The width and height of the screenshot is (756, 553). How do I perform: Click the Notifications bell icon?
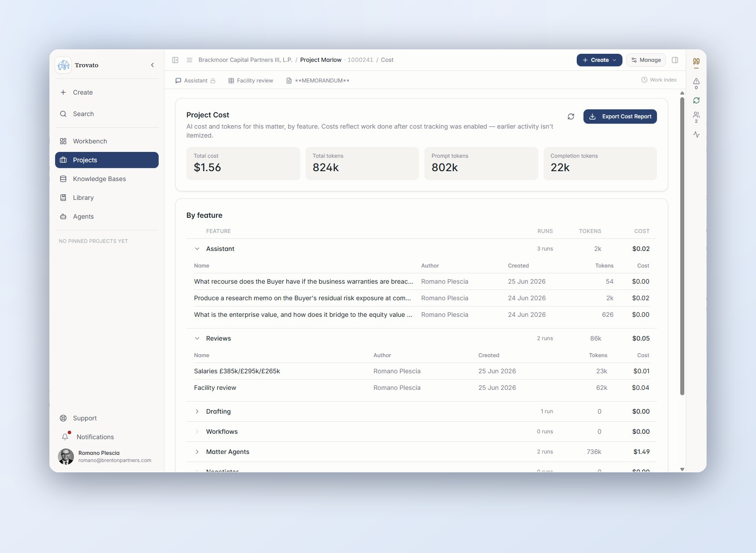65,437
